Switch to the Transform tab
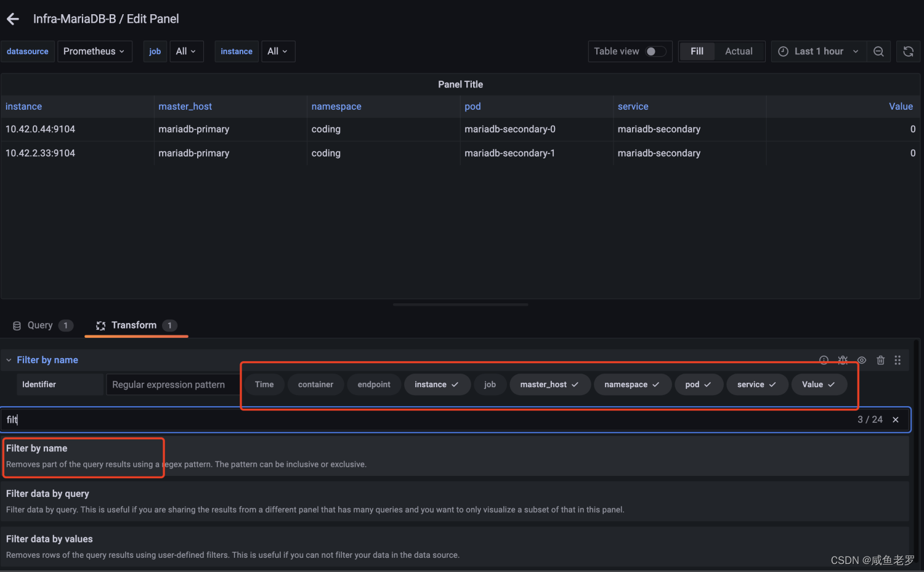The height and width of the screenshot is (572, 924). pyautogui.click(x=136, y=325)
